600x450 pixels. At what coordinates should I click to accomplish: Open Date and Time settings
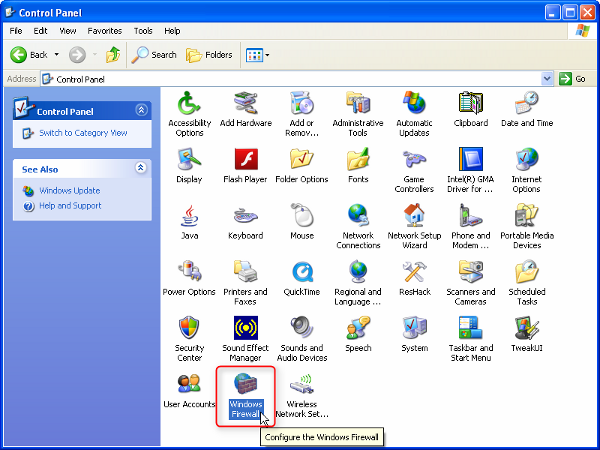point(527,104)
